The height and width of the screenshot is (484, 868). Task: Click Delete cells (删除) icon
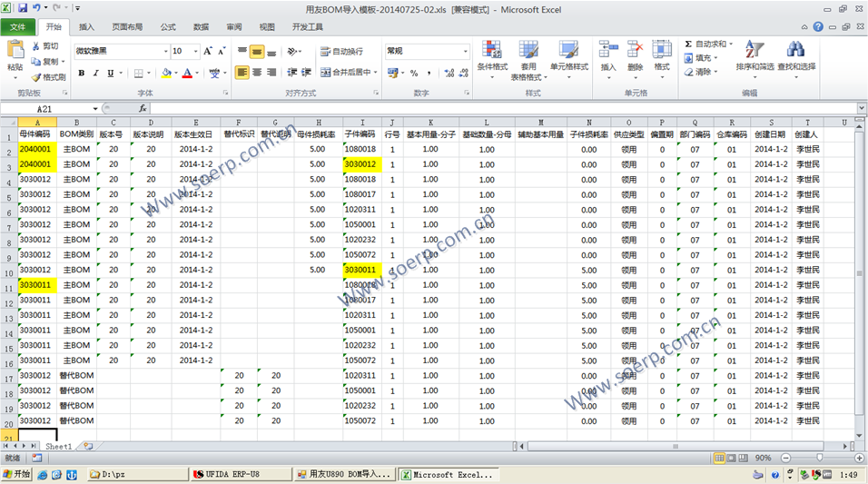(x=635, y=50)
